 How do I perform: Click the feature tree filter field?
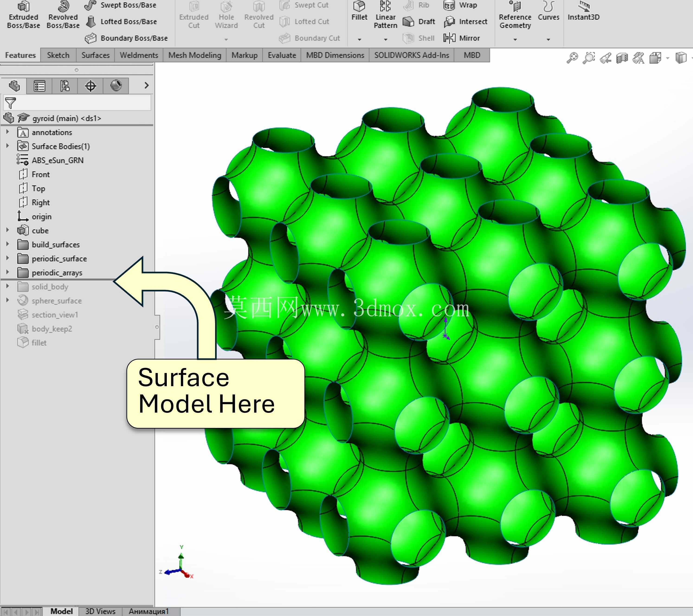[77, 103]
